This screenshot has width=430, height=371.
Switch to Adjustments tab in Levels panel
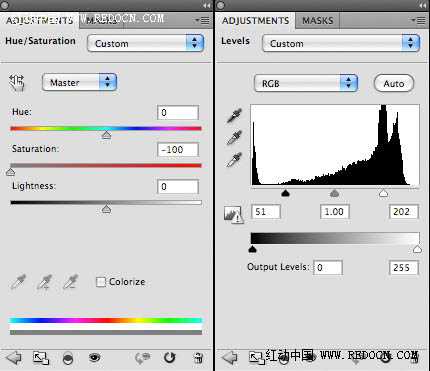[255, 21]
